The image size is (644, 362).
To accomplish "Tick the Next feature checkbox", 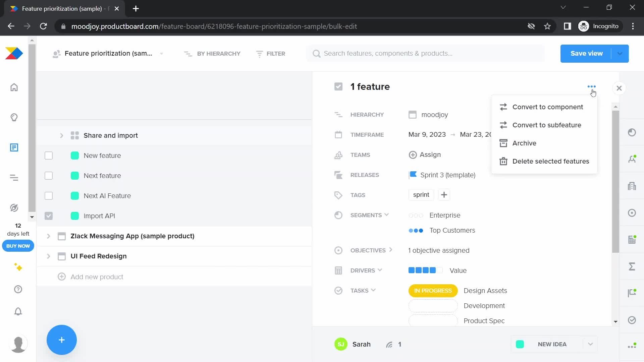I will pyautogui.click(x=49, y=176).
